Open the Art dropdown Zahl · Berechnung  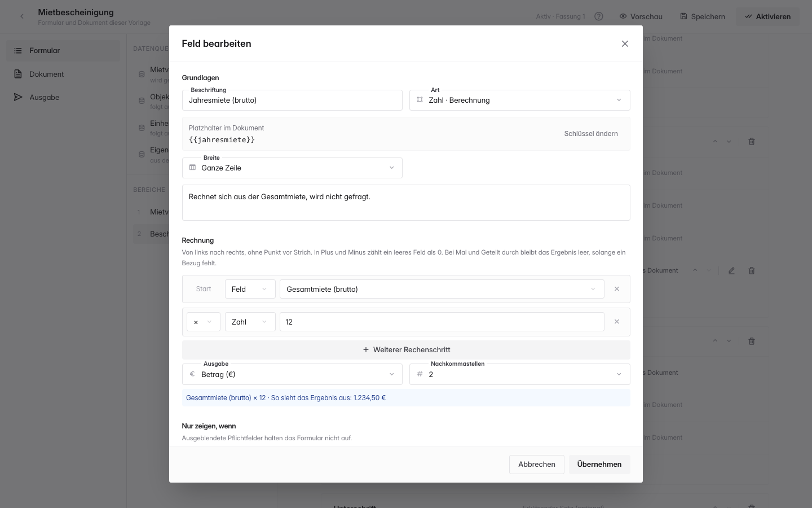tap(519, 100)
